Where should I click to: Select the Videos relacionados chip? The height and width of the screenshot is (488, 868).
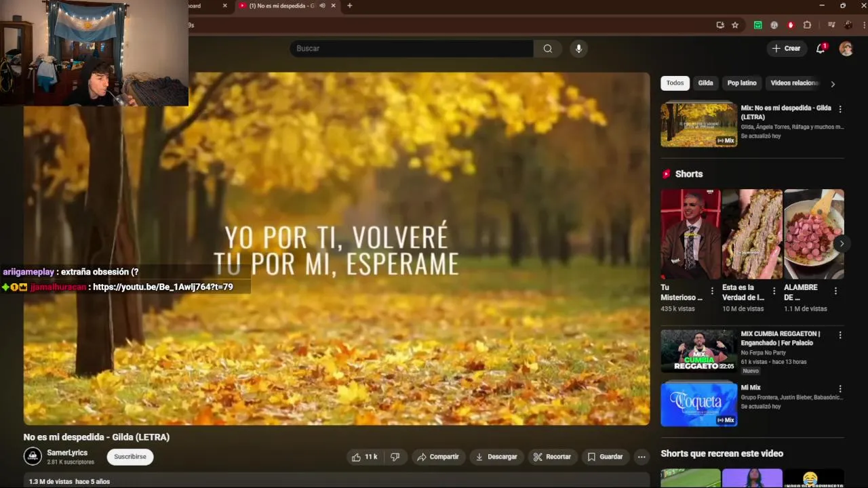(x=793, y=83)
